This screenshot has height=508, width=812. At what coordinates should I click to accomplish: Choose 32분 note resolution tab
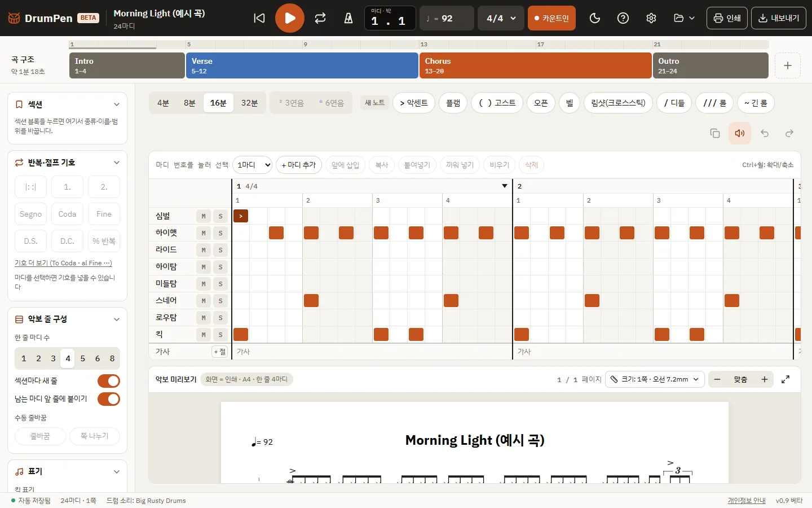[249, 103]
